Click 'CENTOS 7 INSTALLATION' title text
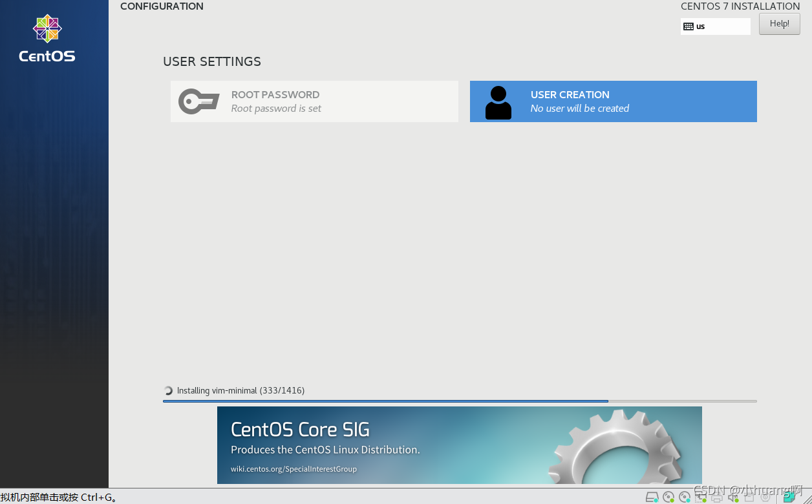 coord(740,6)
